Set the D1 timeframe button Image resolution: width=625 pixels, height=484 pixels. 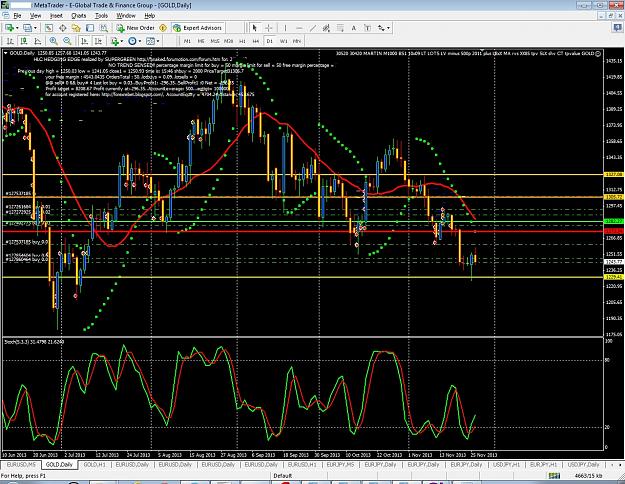point(270,41)
